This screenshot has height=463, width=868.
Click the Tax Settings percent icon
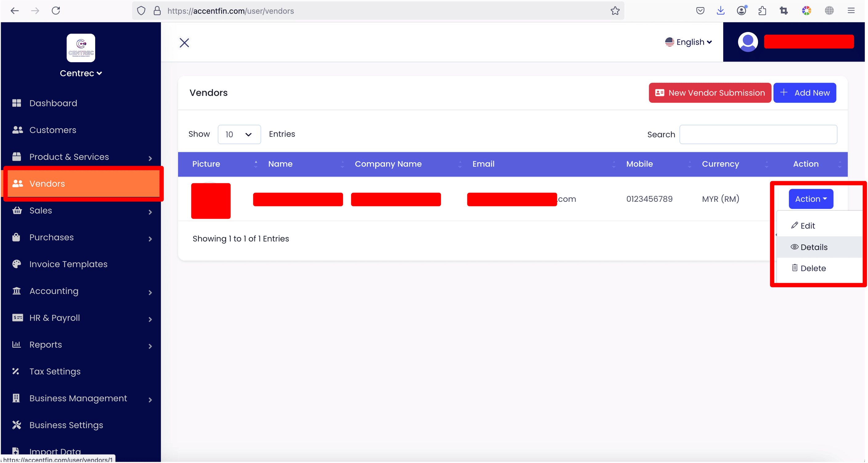pos(16,371)
